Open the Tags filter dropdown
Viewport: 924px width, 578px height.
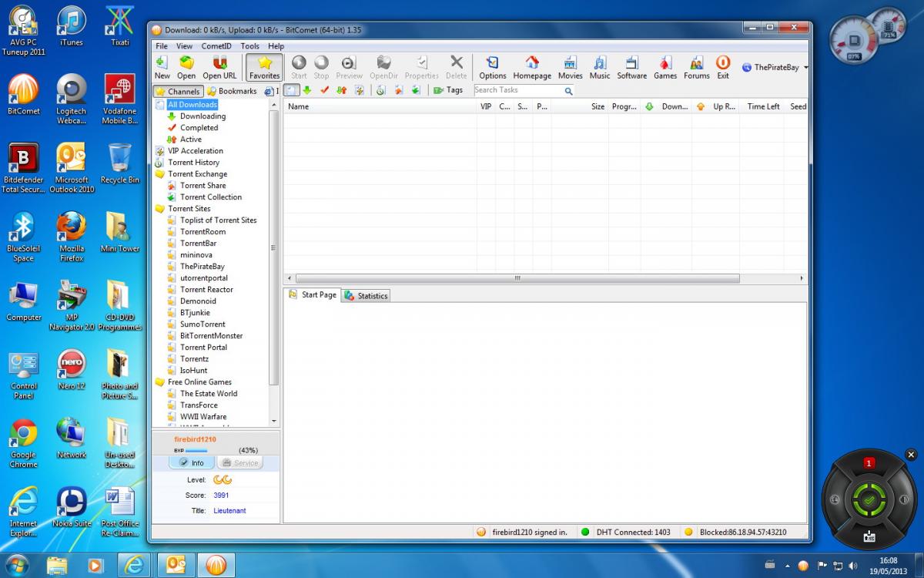448,90
